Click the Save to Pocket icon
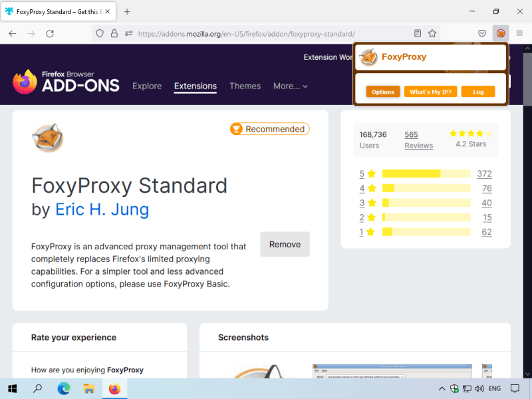 pyautogui.click(x=482, y=33)
